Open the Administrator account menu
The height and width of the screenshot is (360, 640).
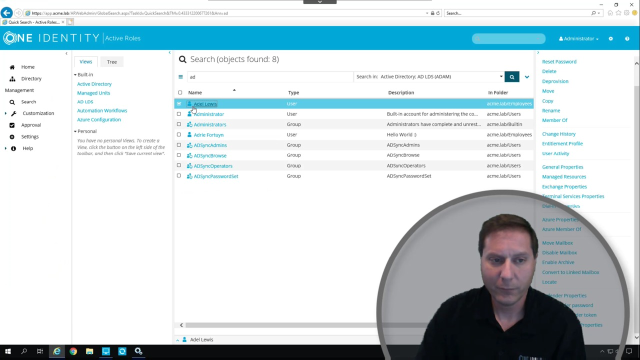click(x=578, y=39)
